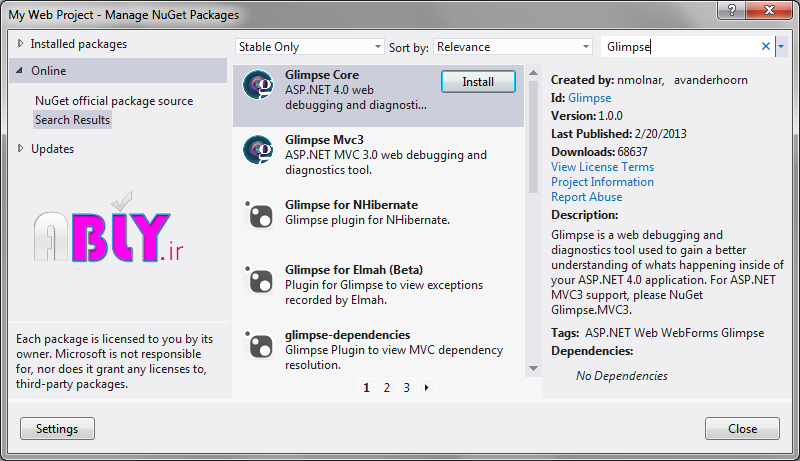Screen dimensions: 800x461
Task: Click in the Glimpse search field
Action: 681,47
